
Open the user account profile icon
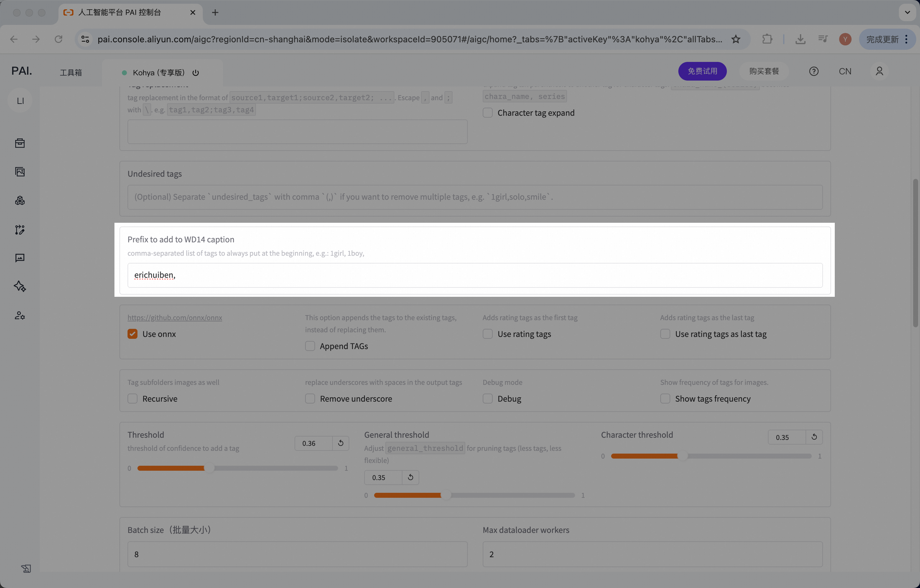click(879, 72)
